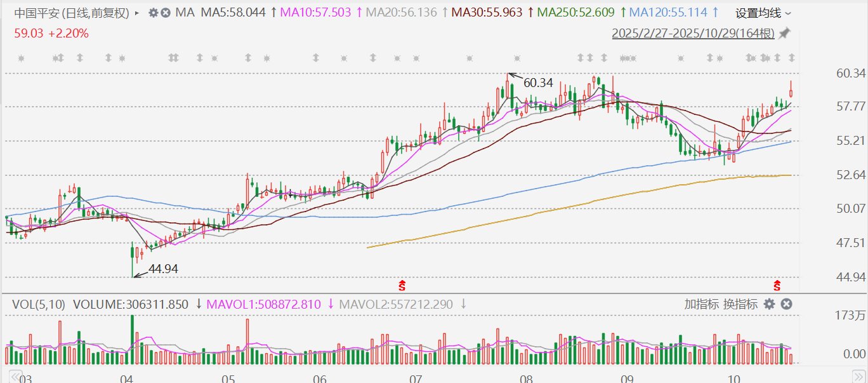This screenshot has height=383, width=868.
Task: Pin the chart date range
Action: click(x=785, y=33)
